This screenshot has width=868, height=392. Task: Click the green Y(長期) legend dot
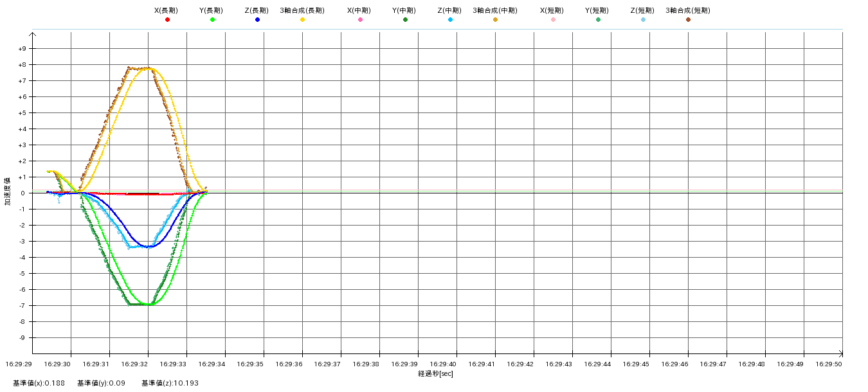pyautogui.click(x=212, y=20)
